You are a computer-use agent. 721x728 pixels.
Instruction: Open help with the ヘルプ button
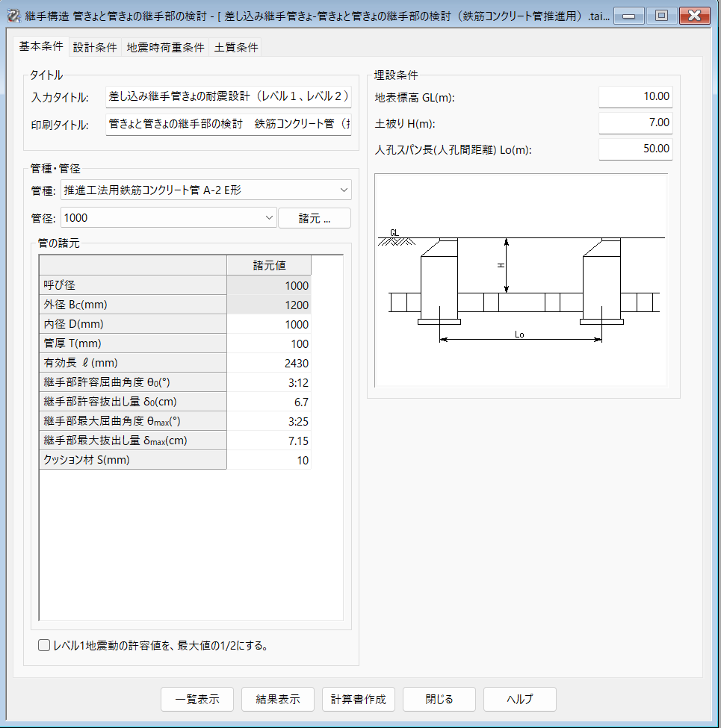[520, 700]
